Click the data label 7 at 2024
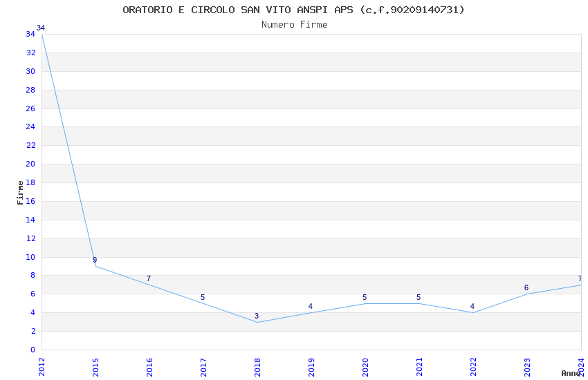The image size is (588, 380). click(x=580, y=278)
